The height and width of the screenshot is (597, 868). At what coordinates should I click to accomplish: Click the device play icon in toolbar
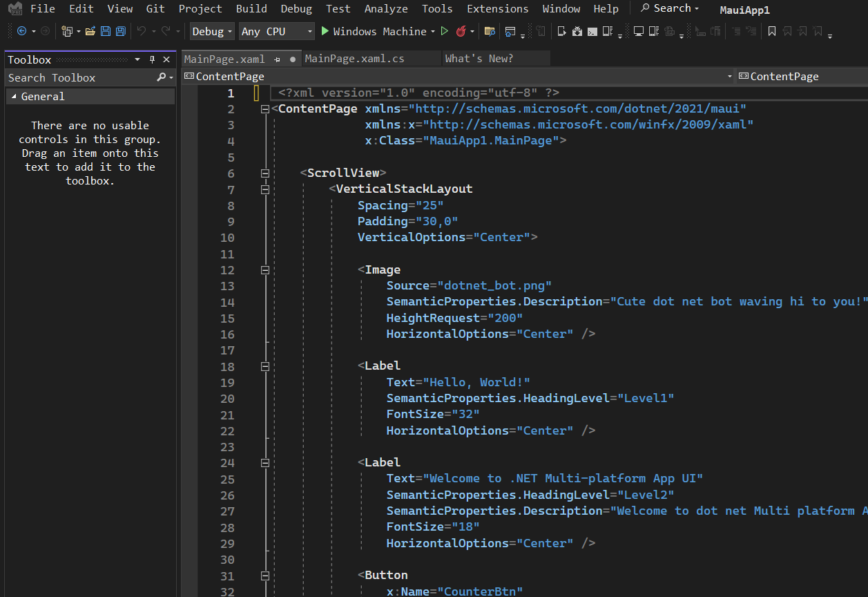[561, 31]
